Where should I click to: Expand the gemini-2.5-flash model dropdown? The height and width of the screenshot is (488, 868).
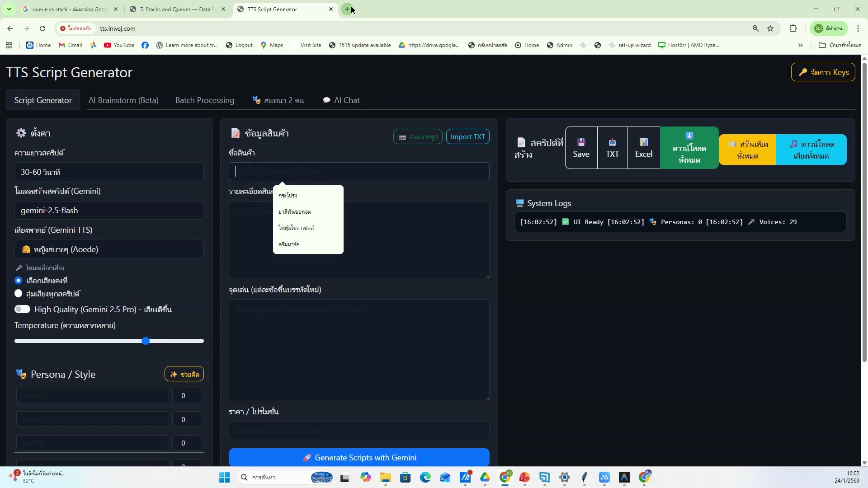tap(108, 211)
